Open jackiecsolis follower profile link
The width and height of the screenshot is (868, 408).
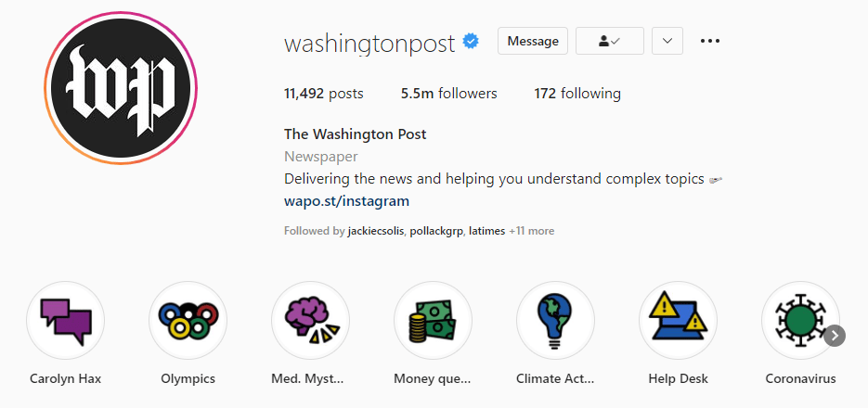point(376,231)
